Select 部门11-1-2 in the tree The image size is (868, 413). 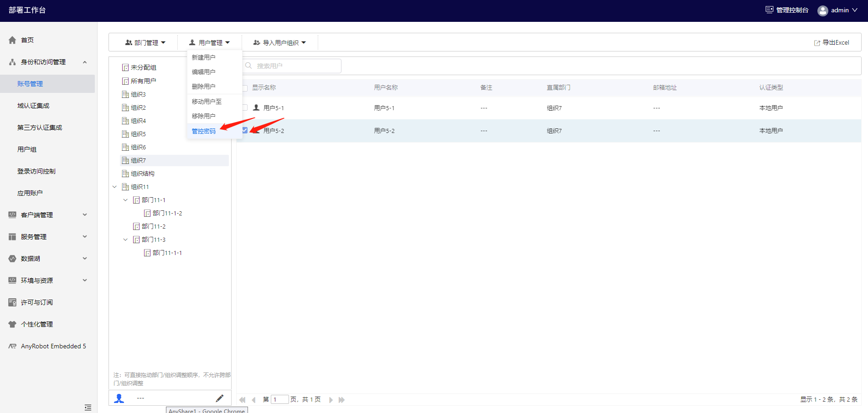[x=167, y=213]
